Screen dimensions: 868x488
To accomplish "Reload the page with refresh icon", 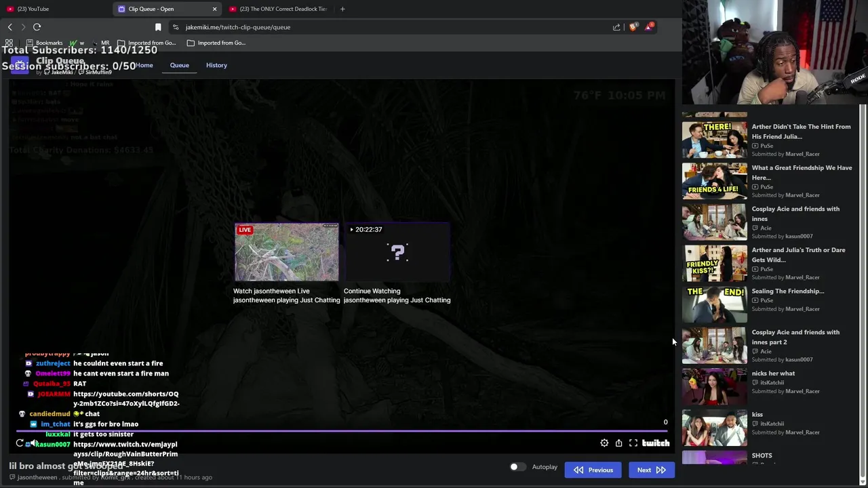I will click(37, 27).
